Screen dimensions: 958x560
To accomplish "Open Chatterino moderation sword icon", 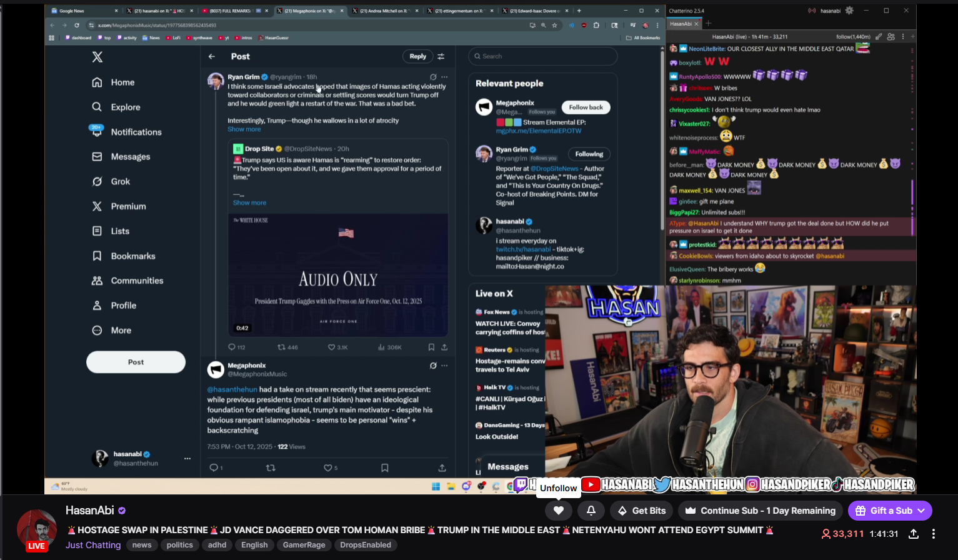I will (x=879, y=37).
